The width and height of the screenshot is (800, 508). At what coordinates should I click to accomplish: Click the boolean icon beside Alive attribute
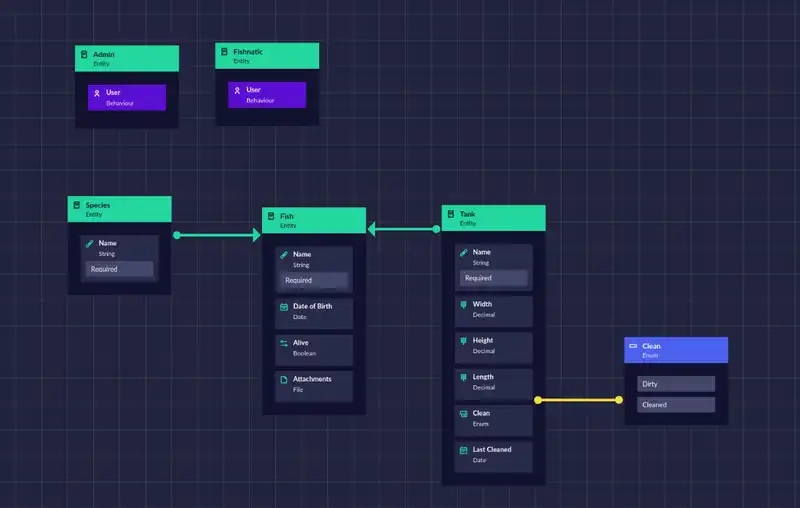pos(283,343)
